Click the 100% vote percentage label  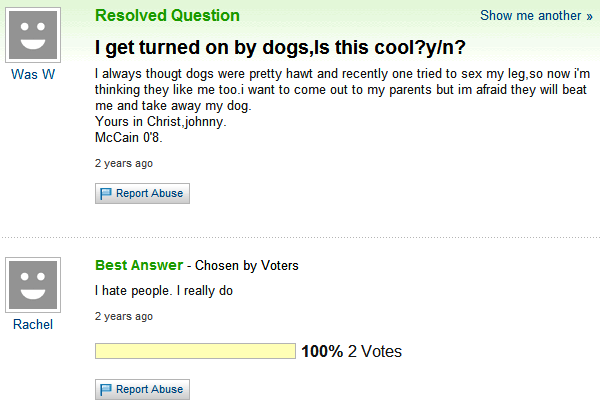(x=322, y=351)
